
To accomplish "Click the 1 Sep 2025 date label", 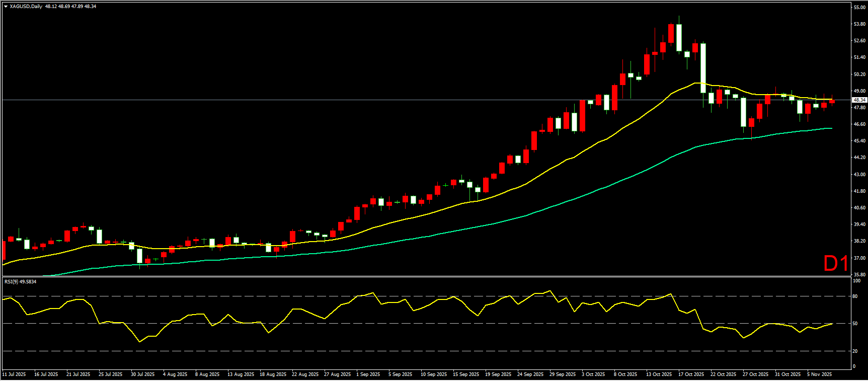I will coord(368,374).
